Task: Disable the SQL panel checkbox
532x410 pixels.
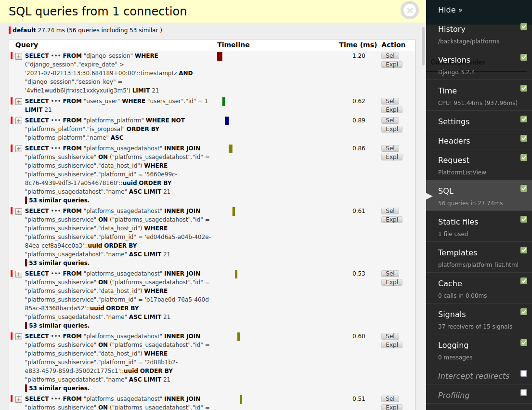Action: [x=524, y=188]
